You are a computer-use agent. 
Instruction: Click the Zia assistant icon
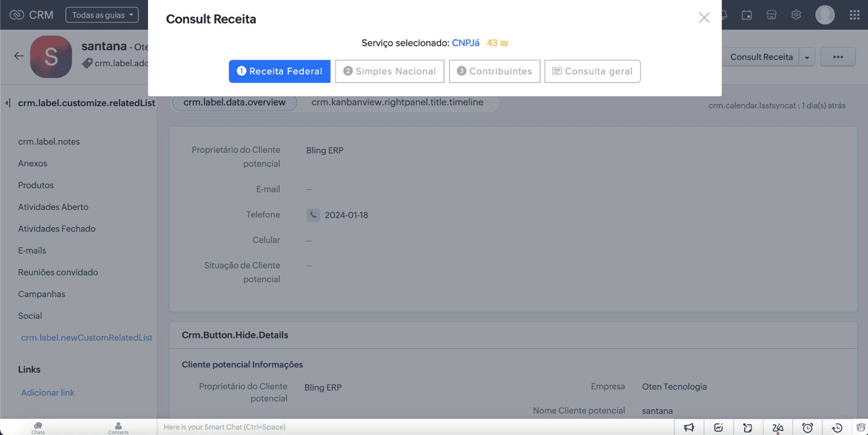(777, 428)
